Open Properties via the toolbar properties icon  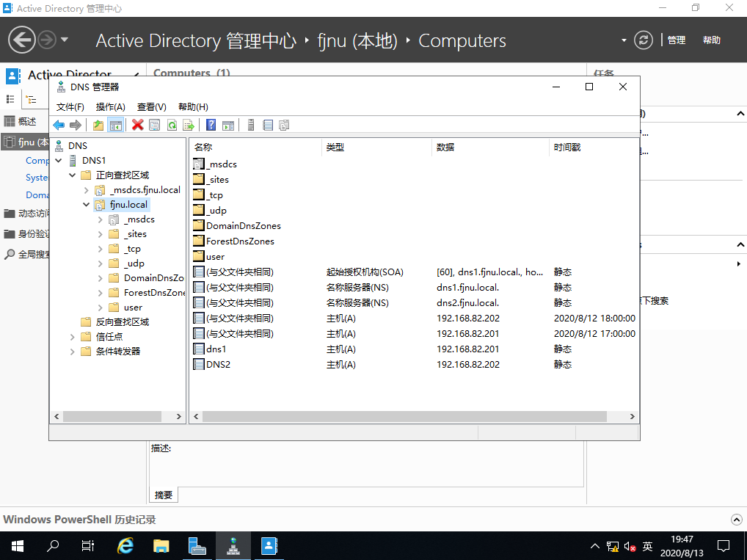pyautogui.click(x=154, y=126)
